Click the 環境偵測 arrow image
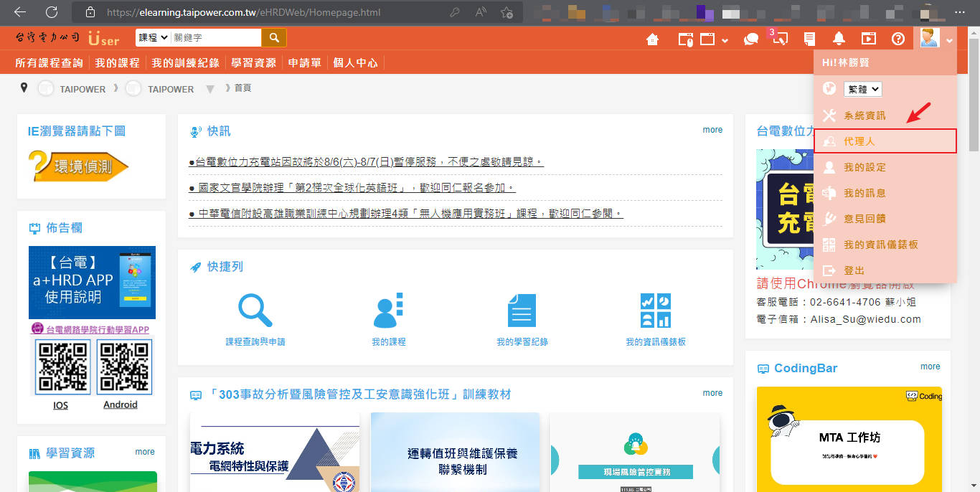Image resolution: width=980 pixels, height=492 pixels. point(78,166)
